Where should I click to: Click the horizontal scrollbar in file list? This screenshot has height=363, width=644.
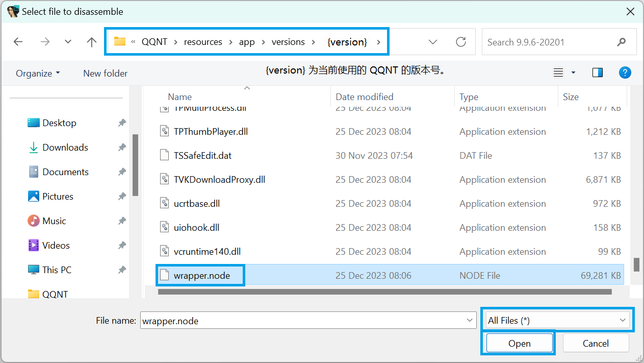pyautogui.click(x=384, y=292)
